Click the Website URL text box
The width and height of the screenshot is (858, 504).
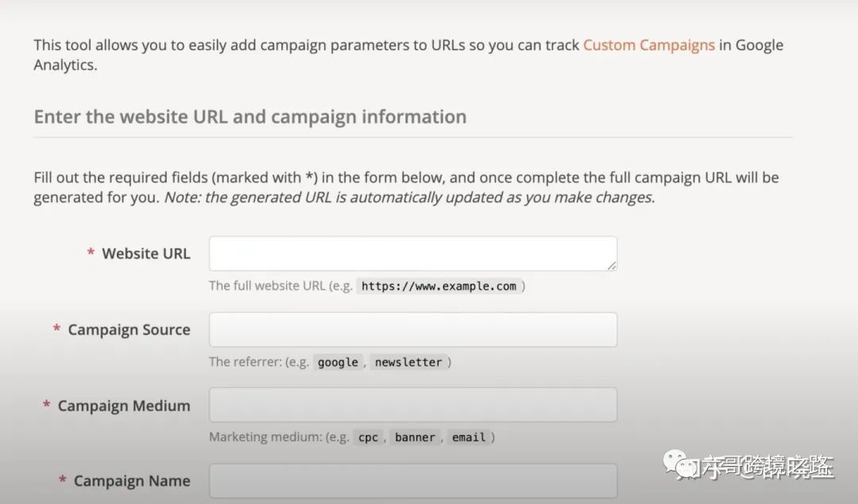pyautogui.click(x=412, y=253)
